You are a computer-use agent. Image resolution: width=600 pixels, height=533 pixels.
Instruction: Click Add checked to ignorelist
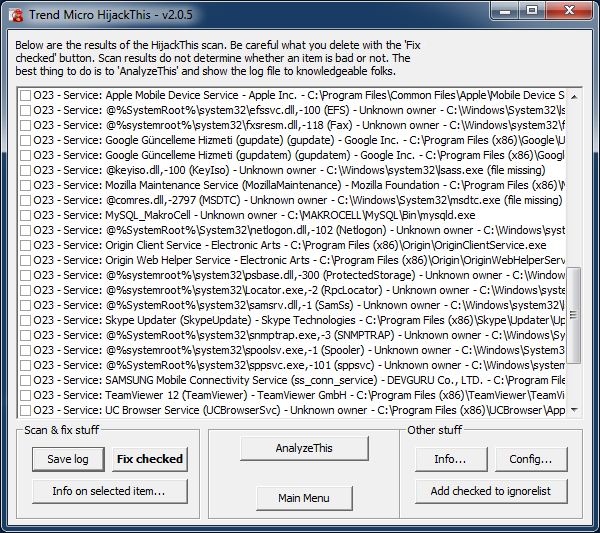[x=491, y=491]
